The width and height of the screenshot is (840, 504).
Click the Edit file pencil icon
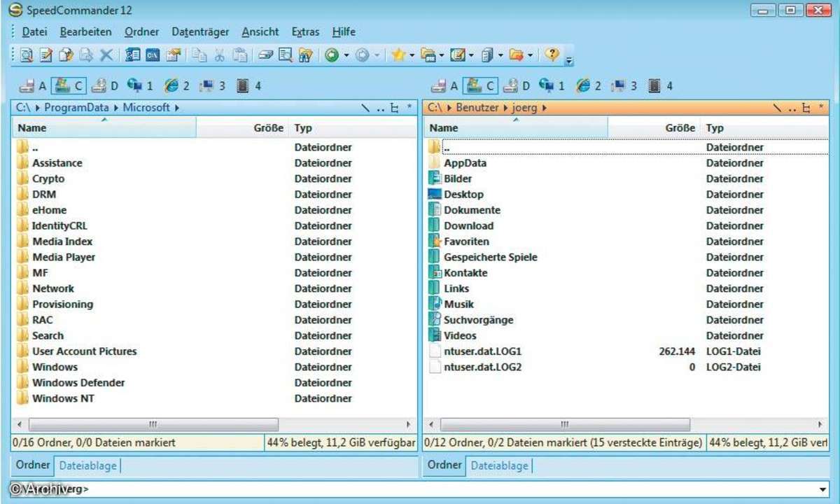tap(46, 55)
